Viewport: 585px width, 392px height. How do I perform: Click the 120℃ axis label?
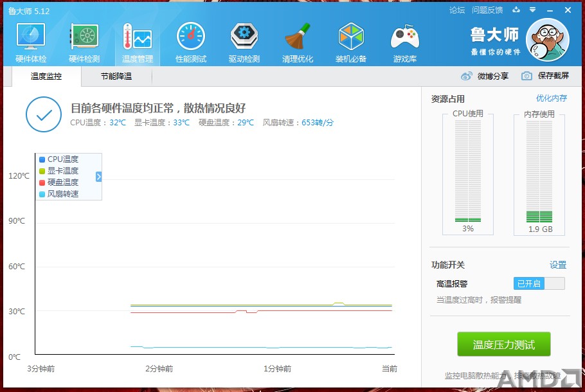(19, 175)
